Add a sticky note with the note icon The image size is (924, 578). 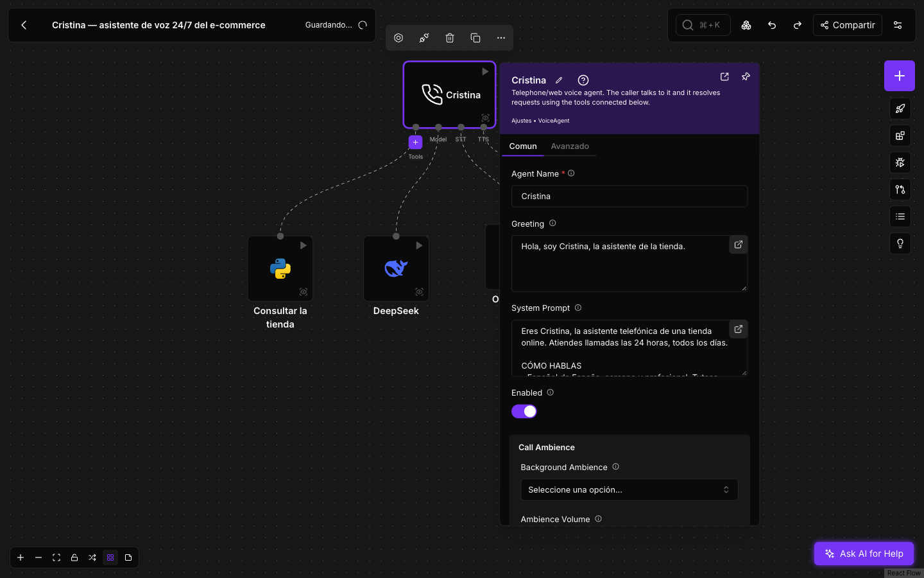click(x=128, y=557)
